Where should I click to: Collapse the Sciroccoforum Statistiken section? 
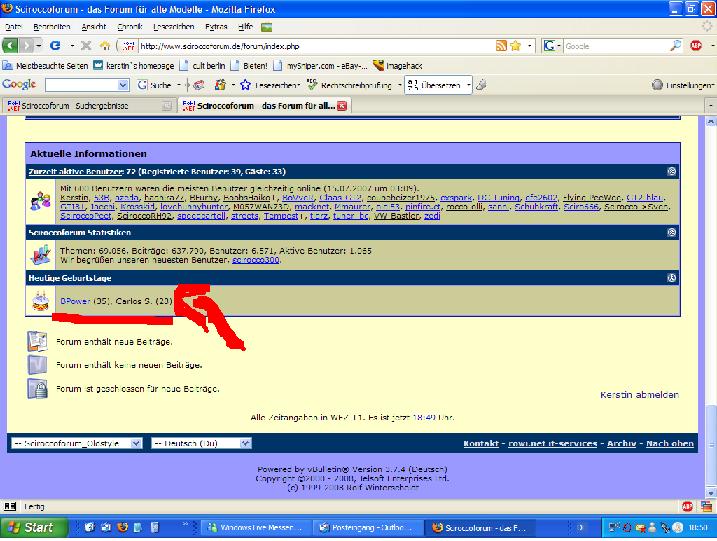click(671, 232)
